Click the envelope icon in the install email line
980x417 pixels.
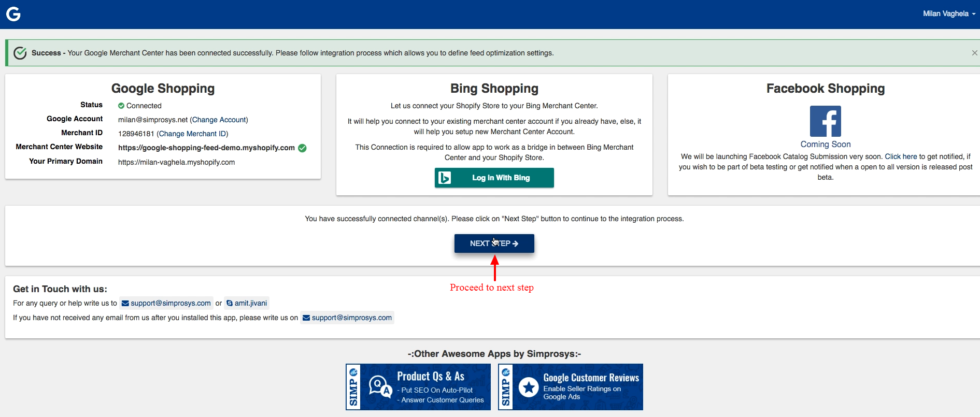tap(306, 318)
